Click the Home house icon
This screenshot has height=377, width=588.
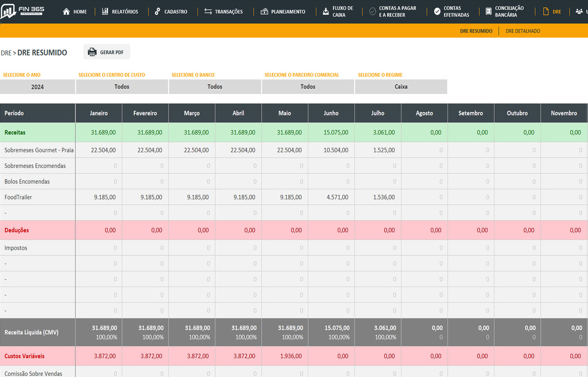(66, 11)
